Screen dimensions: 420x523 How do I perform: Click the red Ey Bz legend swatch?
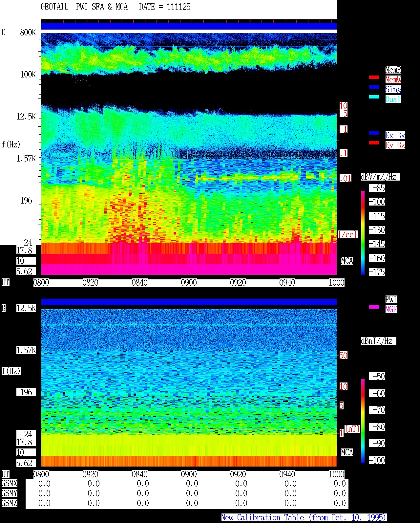pyautogui.click(x=374, y=143)
